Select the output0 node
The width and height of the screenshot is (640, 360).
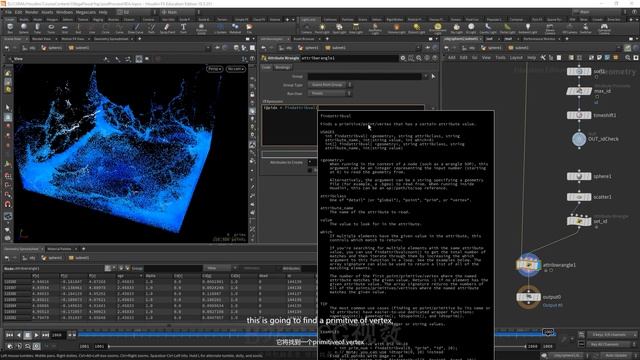(529, 297)
